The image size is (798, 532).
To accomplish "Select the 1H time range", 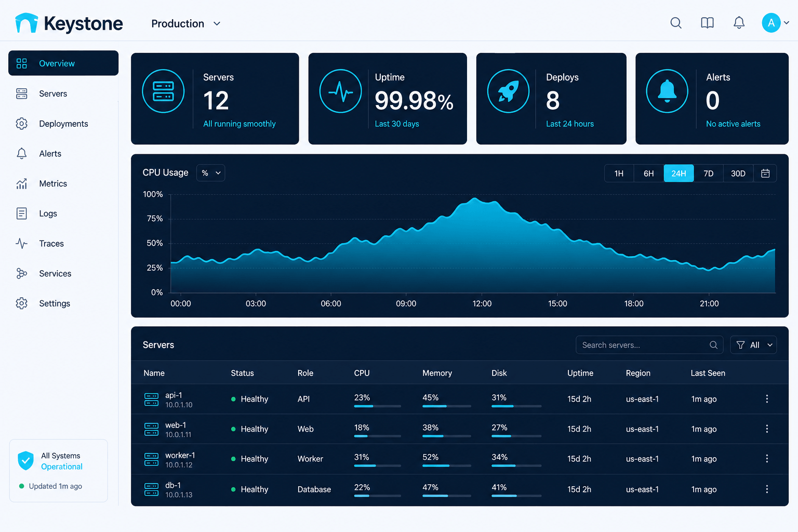I will pos(619,174).
